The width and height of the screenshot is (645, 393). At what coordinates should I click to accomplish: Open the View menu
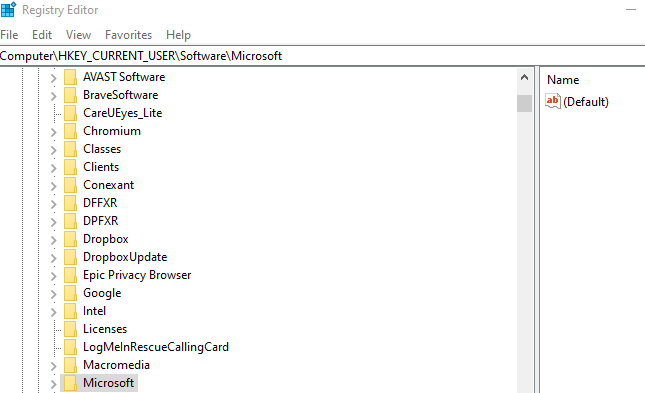[x=78, y=35]
